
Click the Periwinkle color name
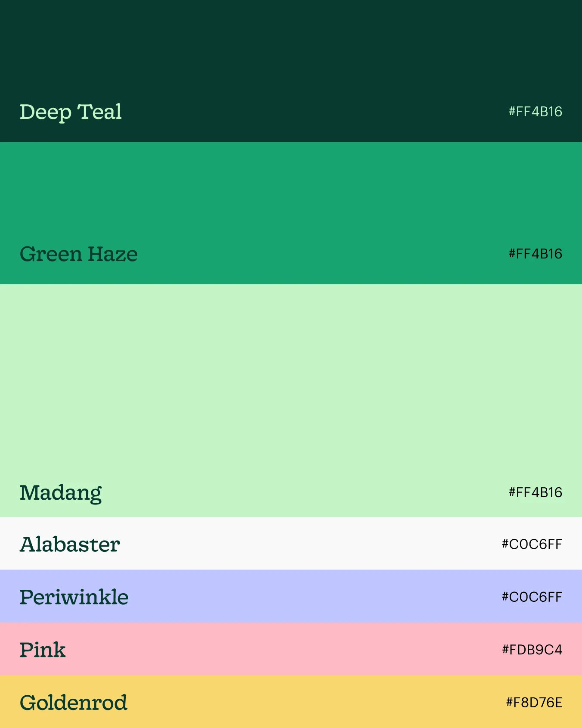pyautogui.click(x=74, y=597)
